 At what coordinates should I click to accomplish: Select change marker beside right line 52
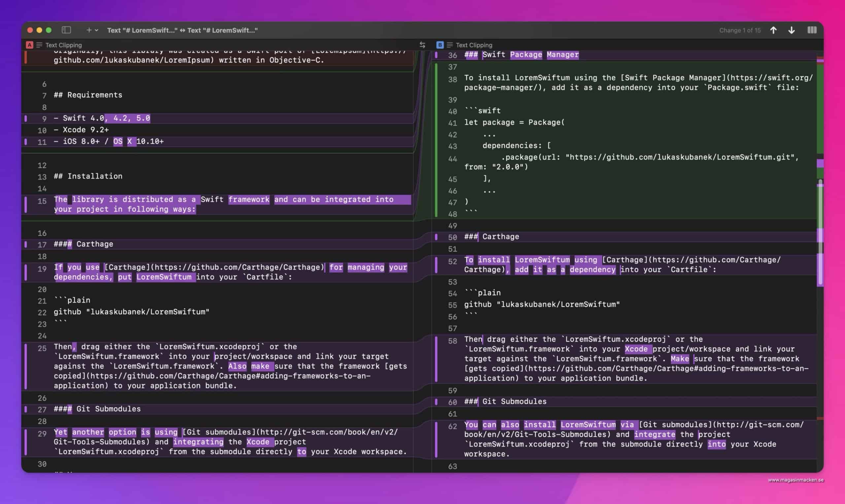click(436, 265)
